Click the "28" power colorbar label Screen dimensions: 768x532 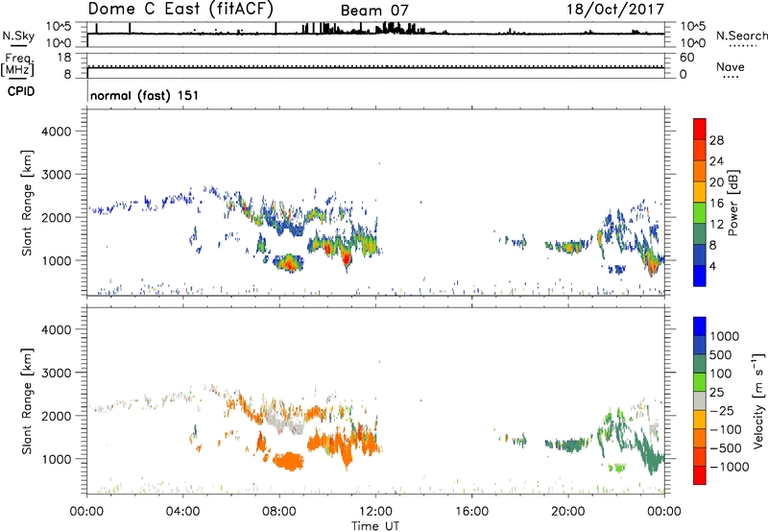[x=716, y=140]
